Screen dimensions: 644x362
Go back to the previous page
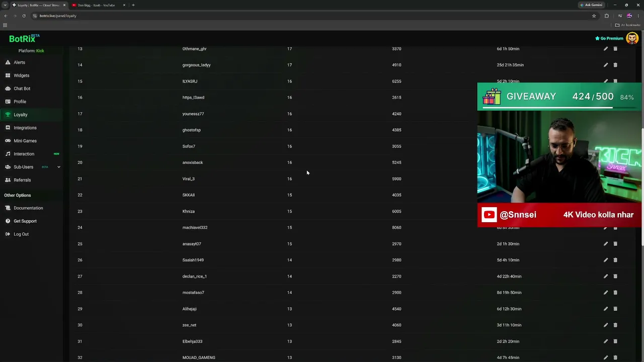[x=6, y=16]
